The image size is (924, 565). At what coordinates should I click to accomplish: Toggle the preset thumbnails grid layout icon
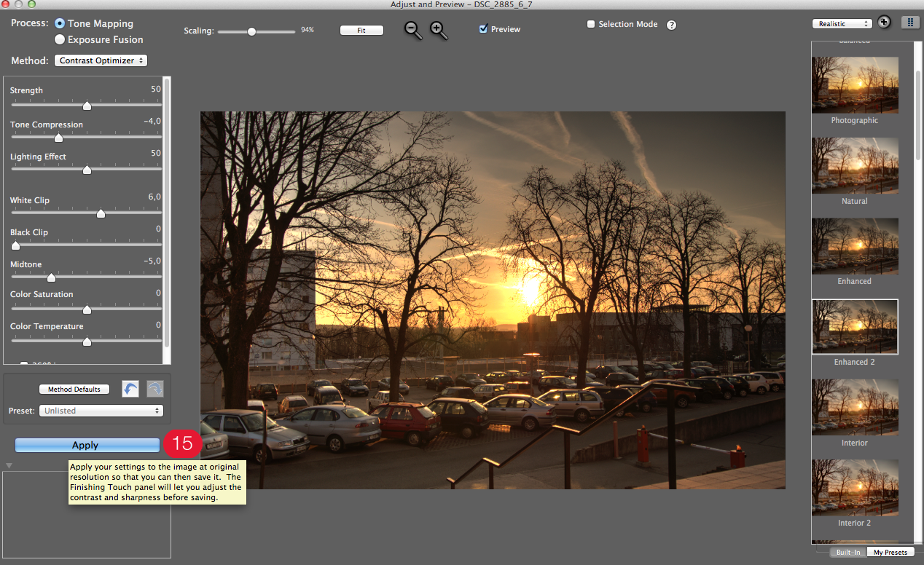coord(910,23)
